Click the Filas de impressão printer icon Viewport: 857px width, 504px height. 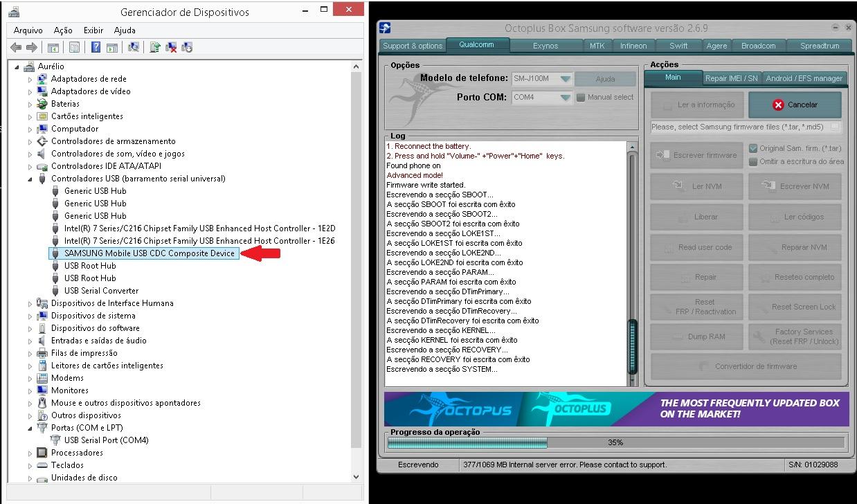tap(42, 353)
